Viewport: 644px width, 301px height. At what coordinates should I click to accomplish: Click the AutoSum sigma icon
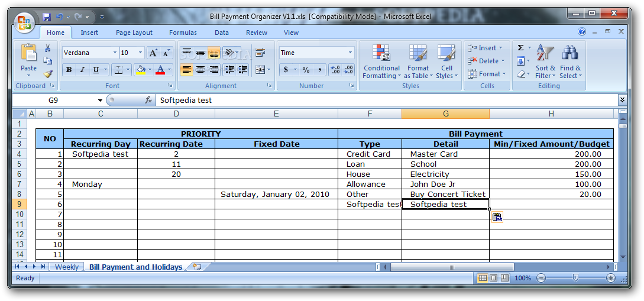520,48
